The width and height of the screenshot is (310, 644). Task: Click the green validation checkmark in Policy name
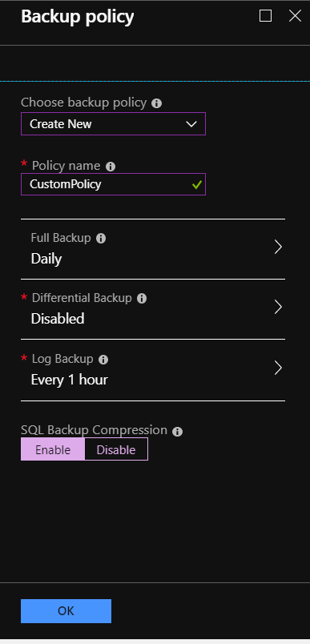coord(197,185)
